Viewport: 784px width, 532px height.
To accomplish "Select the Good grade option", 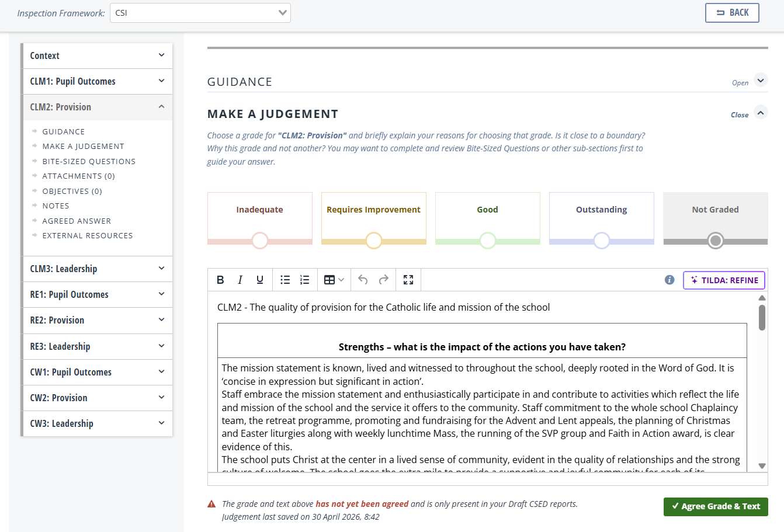I will pyautogui.click(x=487, y=218).
